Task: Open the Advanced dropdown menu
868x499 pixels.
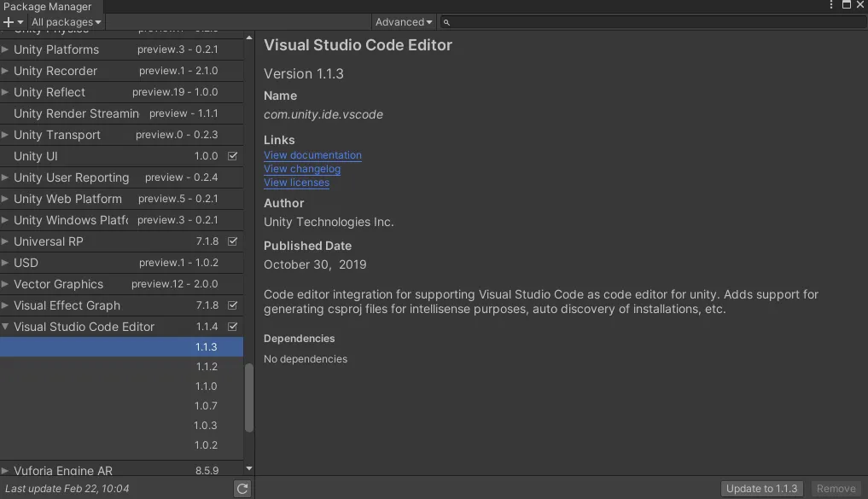Action: [404, 22]
